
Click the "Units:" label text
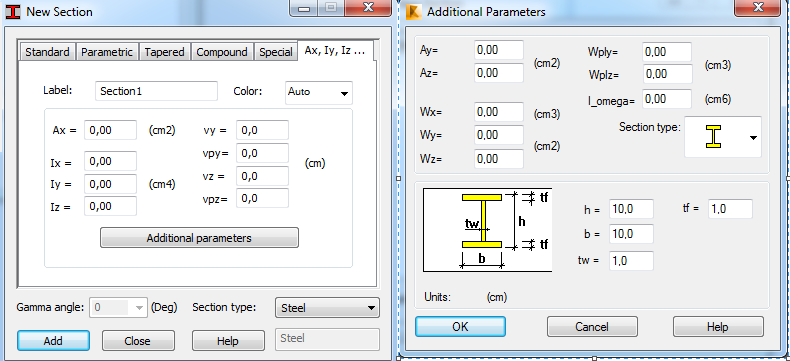[437, 297]
